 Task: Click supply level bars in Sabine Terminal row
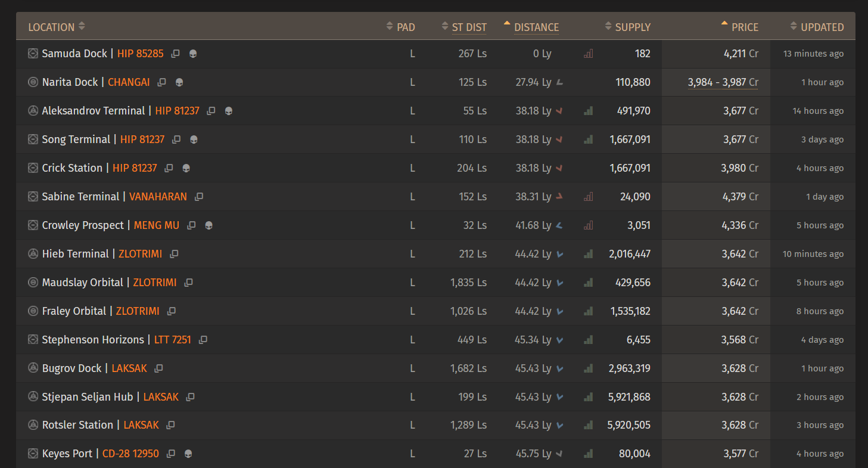589,197
